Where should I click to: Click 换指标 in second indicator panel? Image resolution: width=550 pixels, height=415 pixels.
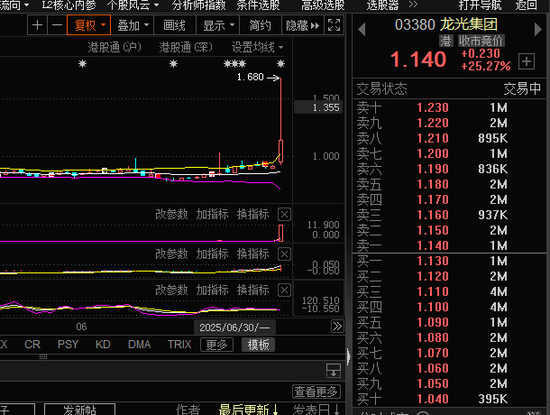253,254
